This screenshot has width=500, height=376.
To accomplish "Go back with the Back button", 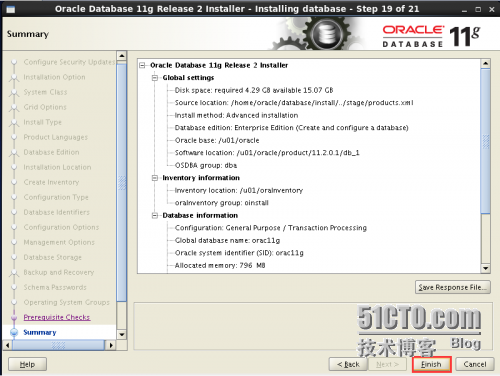I will click(x=348, y=364).
